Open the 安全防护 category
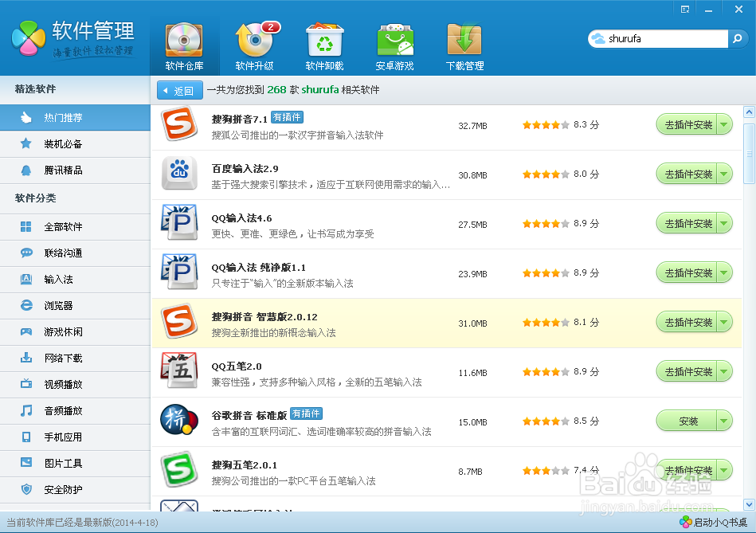The image size is (756, 533). [x=75, y=490]
